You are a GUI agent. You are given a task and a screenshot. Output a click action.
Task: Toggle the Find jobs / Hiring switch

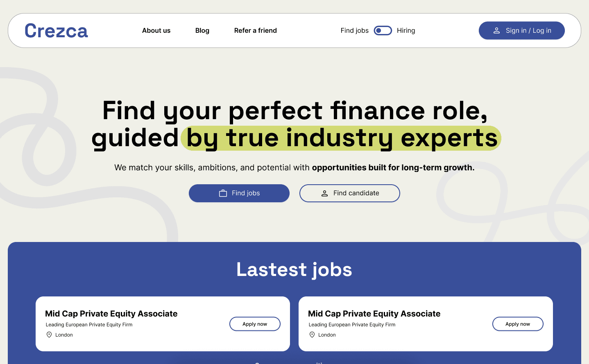pyautogui.click(x=383, y=31)
